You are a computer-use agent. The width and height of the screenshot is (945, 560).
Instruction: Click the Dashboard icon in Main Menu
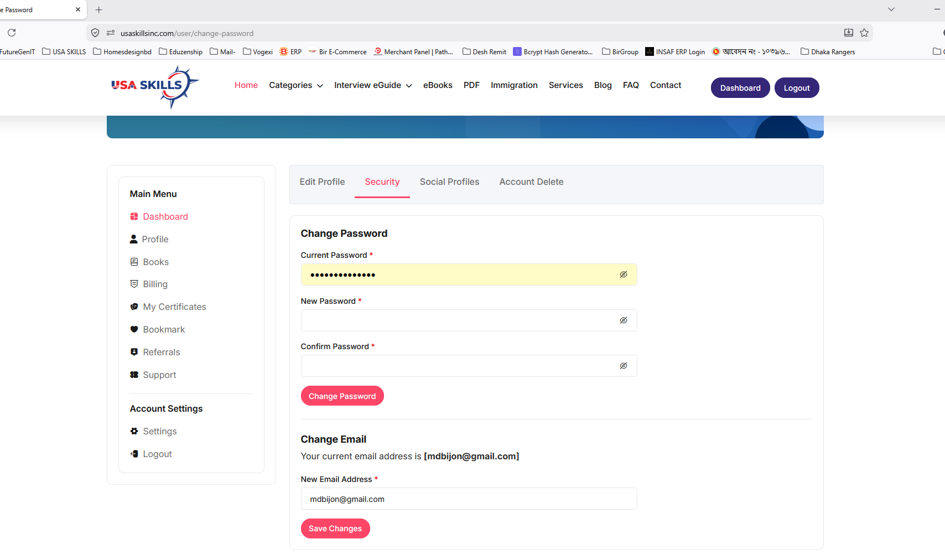134,216
